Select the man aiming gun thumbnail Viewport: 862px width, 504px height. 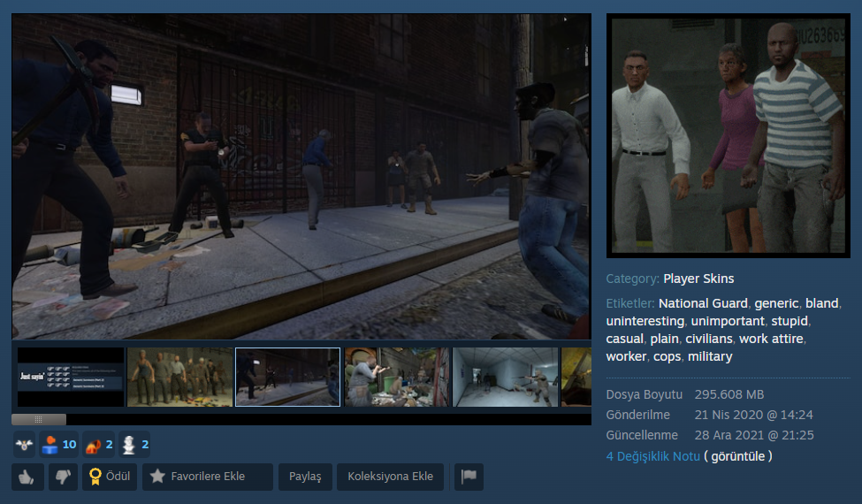coord(397,377)
